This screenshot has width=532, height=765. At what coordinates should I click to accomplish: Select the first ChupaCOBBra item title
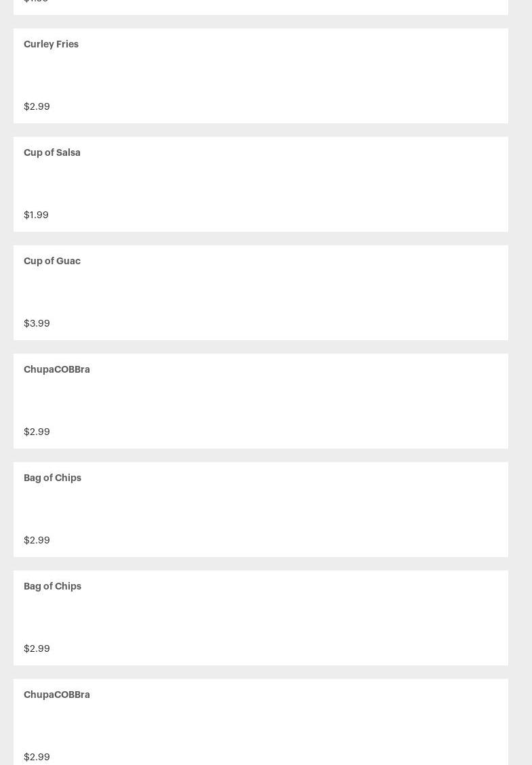pyautogui.click(x=57, y=369)
